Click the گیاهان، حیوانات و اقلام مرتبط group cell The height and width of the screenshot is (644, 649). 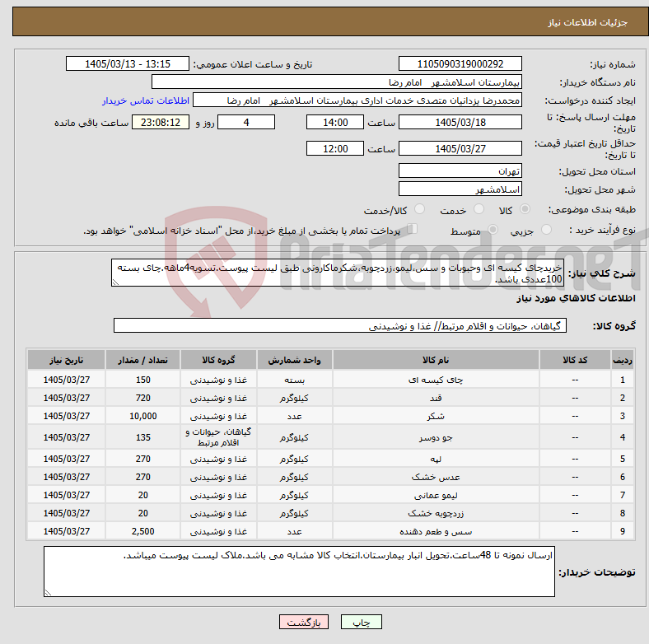(218, 437)
